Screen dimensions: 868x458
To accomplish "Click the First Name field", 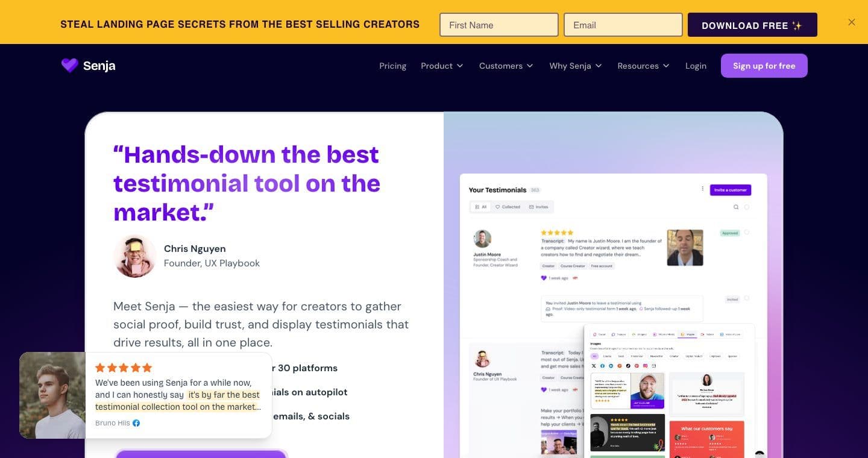I will click(x=499, y=25).
